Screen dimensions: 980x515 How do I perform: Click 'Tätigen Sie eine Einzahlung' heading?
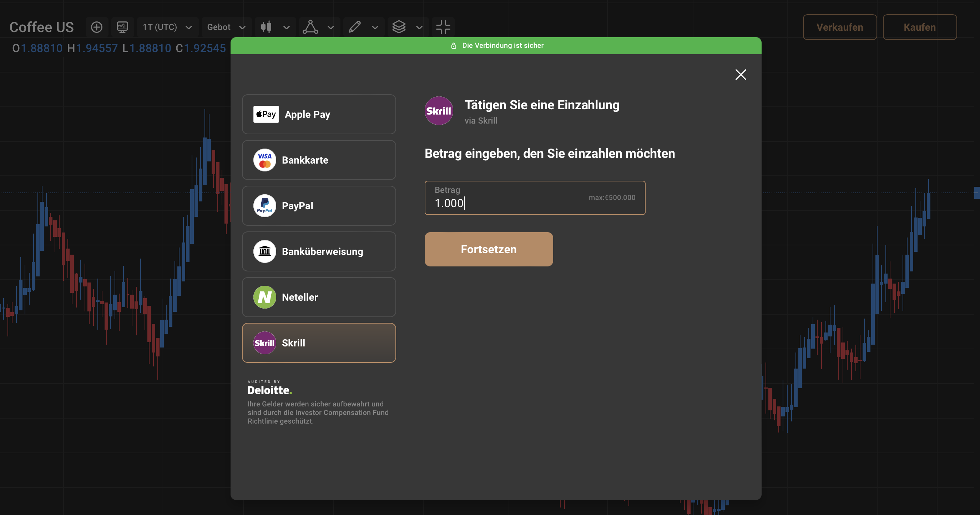tap(542, 105)
